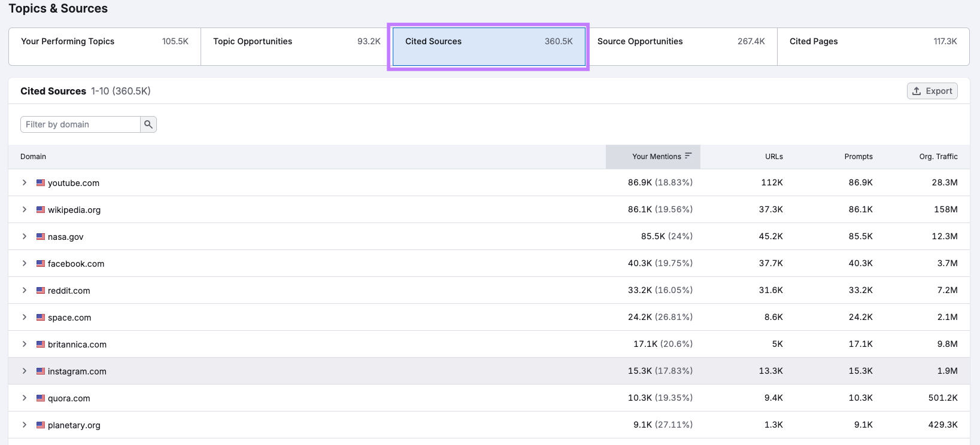Expand the wikipedia.org row
980x445 pixels.
tap(25, 209)
